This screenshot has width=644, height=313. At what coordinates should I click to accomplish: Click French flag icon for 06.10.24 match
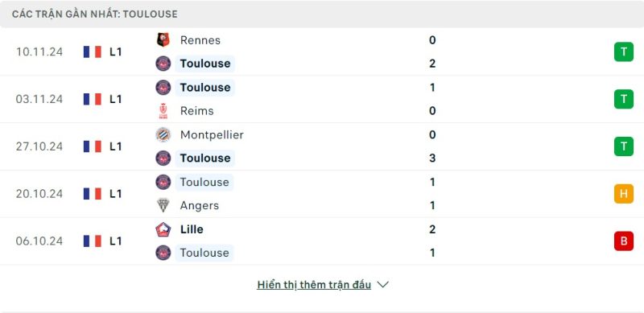point(93,241)
